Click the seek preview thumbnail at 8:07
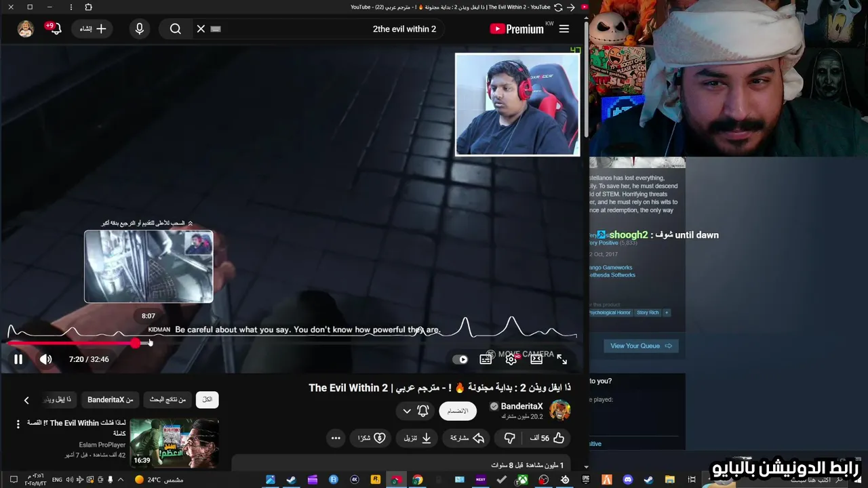This screenshot has width=868, height=488. (149, 266)
